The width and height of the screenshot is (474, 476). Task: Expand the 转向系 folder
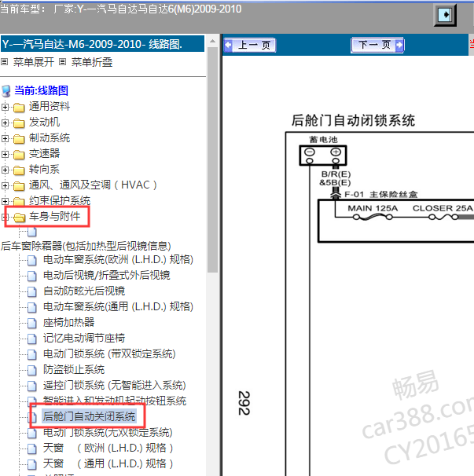tap(5, 170)
